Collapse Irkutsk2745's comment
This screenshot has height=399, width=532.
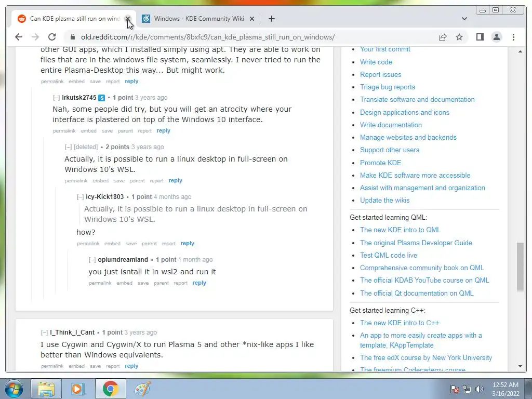tap(56, 98)
